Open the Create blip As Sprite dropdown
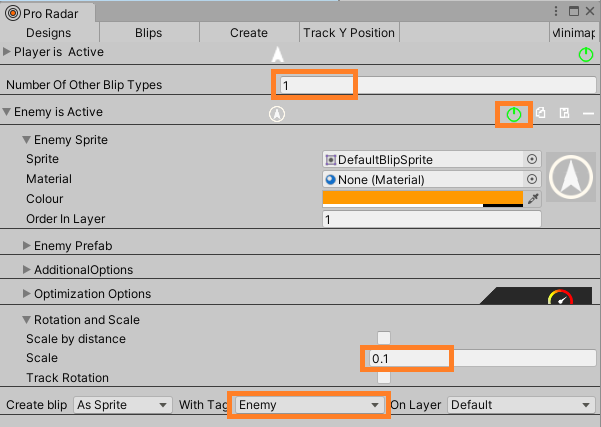 (x=122, y=405)
